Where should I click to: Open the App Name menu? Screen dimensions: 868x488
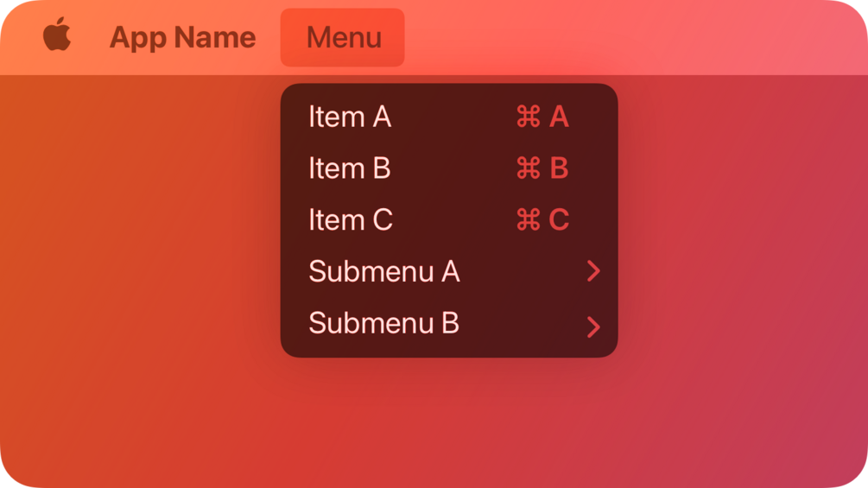click(182, 37)
